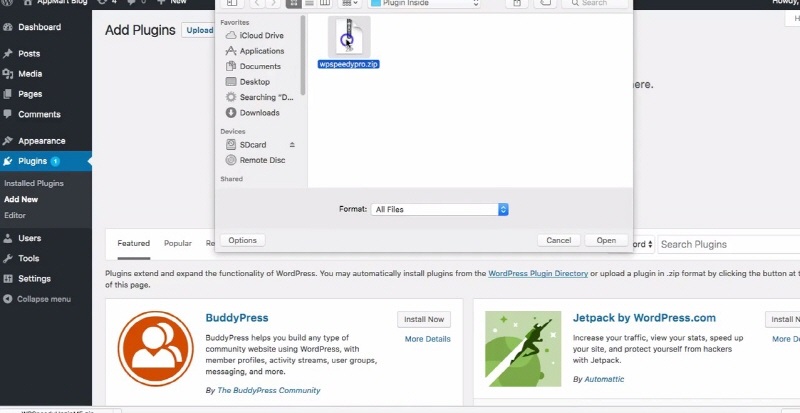Click Install Now for BuddyPress

click(x=424, y=319)
